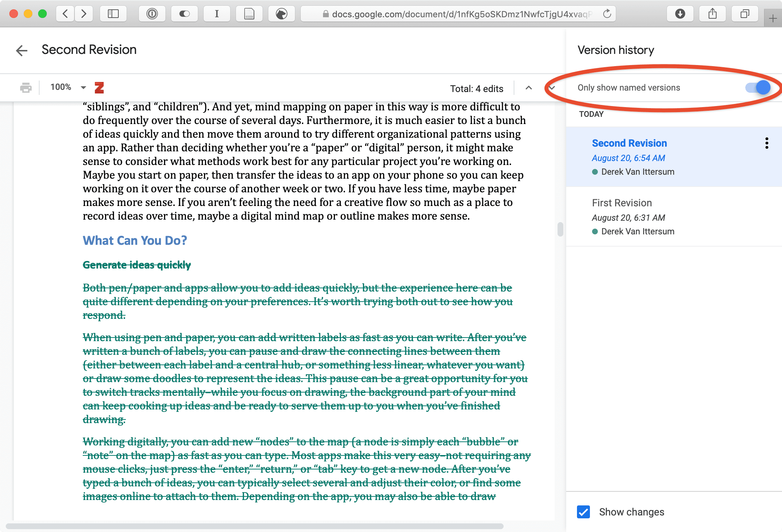
Task: Click Derek Van Ittersum under Second Revision
Action: click(x=638, y=172)
